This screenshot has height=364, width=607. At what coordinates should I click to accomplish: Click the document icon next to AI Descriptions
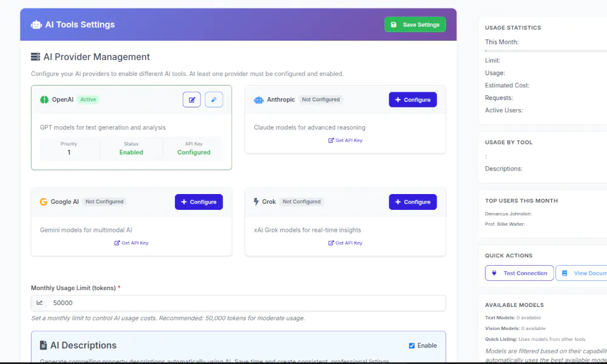[x=42, y=345]
